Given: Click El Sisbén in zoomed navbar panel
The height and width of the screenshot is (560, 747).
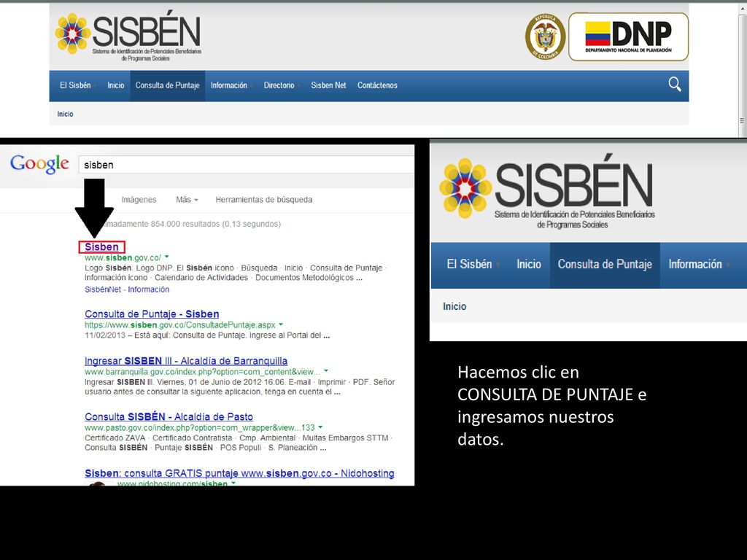Looking at the screenshot, I should [469, 264].
